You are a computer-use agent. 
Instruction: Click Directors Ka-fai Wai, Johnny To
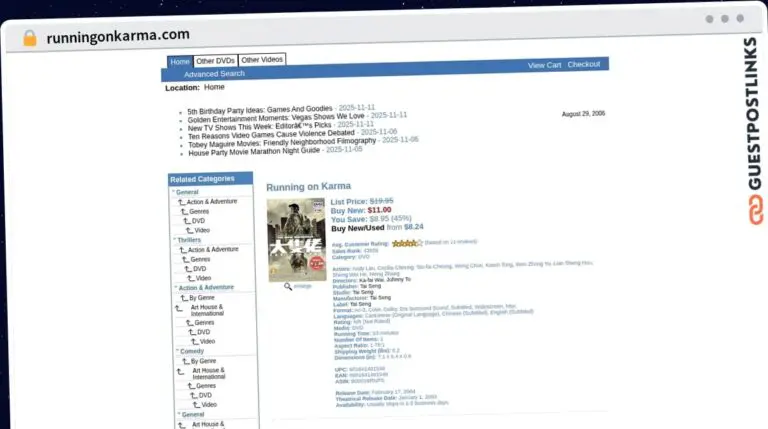tap(372, 280)
